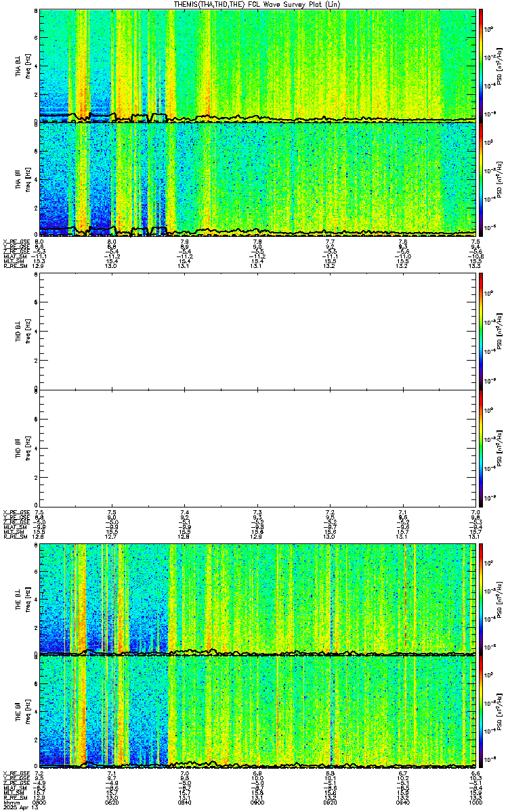Click the 0900 time tick label
Screen dimensions: 508x812
(257, 803)
